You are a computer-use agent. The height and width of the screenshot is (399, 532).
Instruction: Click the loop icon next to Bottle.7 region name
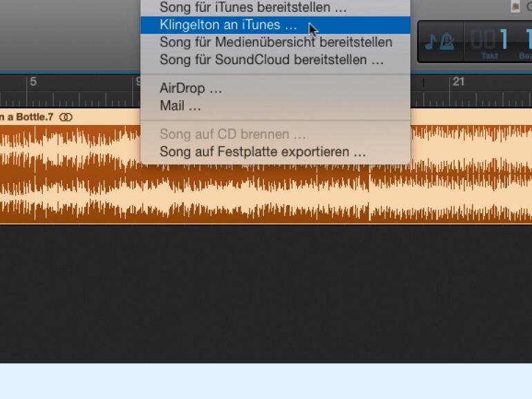(x=66, y=117)
